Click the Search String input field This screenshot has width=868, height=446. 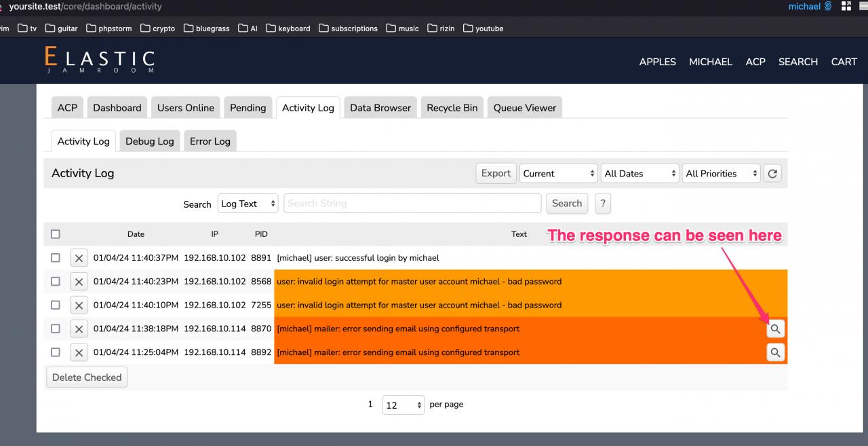pyautogui.click(x=412, y=204)
